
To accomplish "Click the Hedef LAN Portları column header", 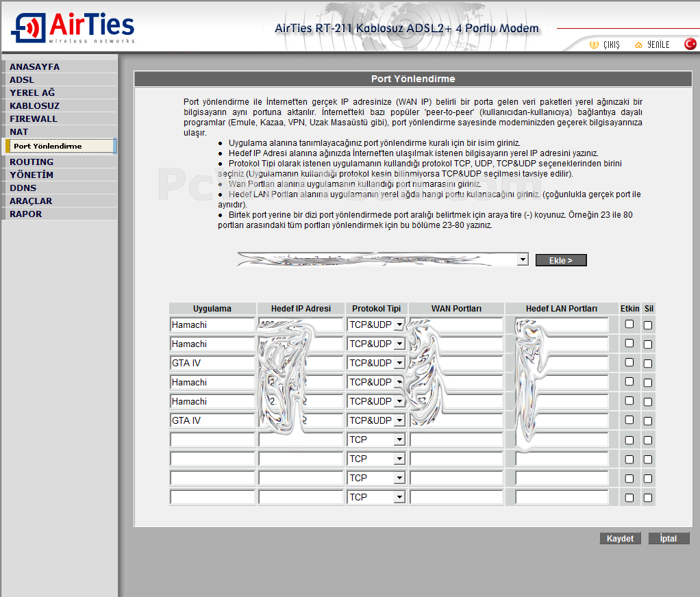I will tap(561, 308).
